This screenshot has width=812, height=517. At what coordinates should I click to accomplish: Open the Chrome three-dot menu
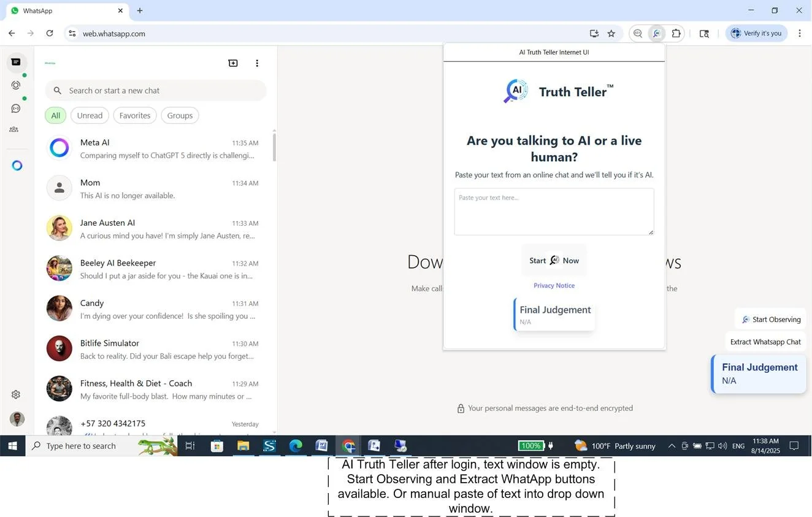[x=800, y=34]
